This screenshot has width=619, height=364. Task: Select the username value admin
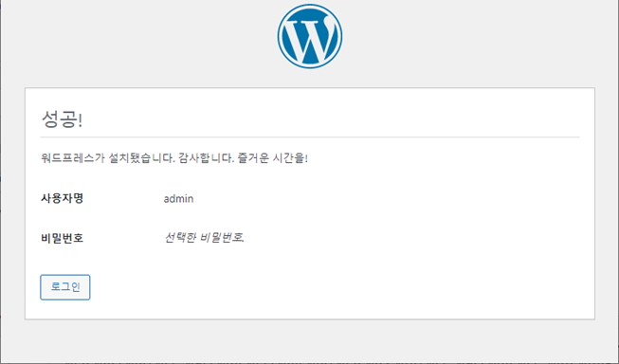coord(178,198)
